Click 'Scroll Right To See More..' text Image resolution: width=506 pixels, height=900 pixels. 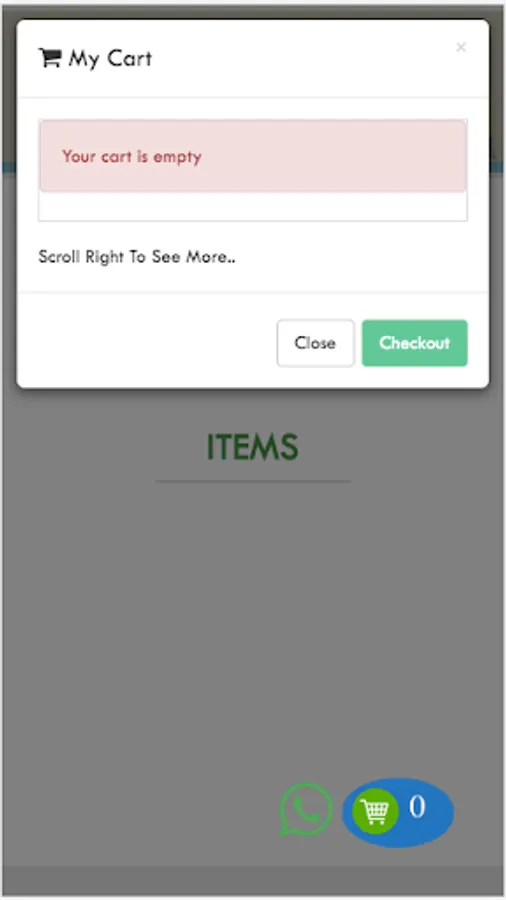pos(137,257)
